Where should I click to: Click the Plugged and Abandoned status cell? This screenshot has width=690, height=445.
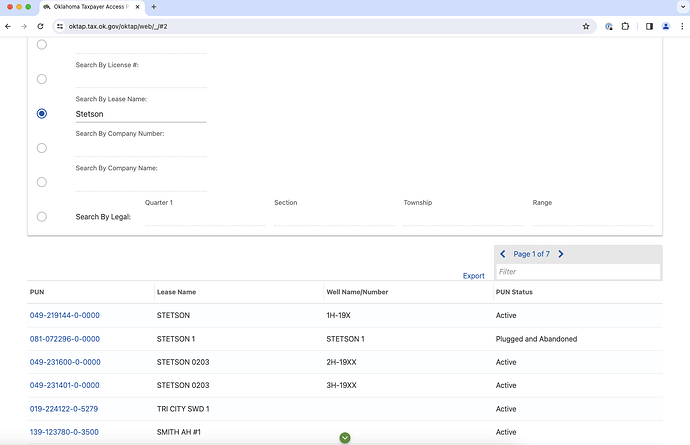click(x=536, y=339)
